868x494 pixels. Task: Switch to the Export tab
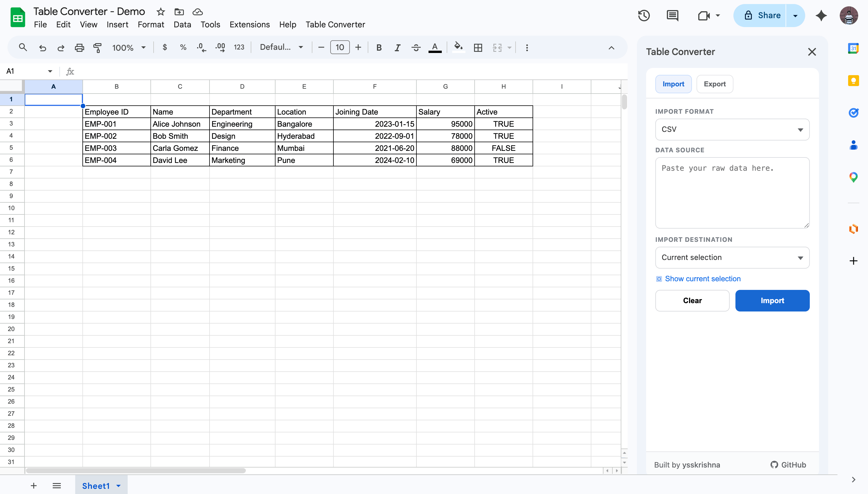714,84
